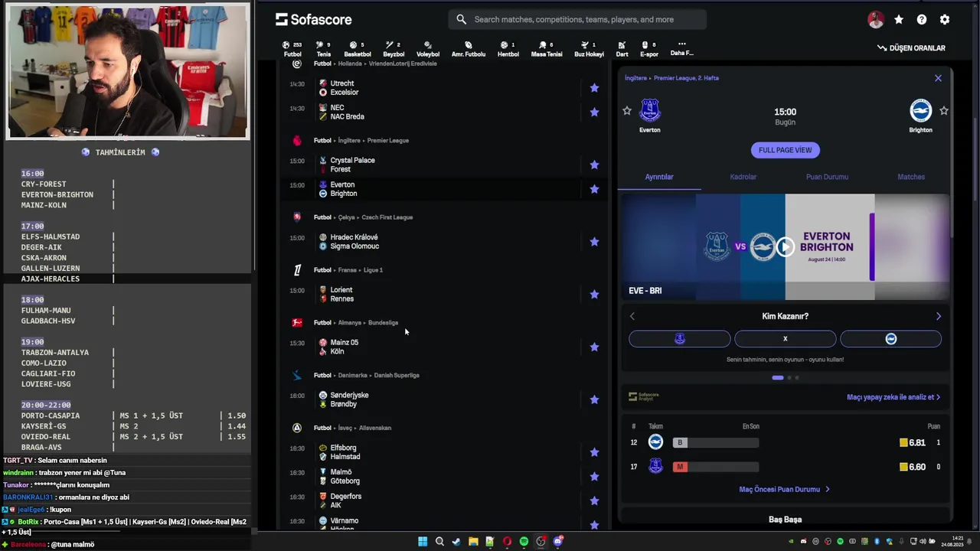980x551 pixels.
Task: Open the Fransa Ligue 1 header
Action: 348,270
